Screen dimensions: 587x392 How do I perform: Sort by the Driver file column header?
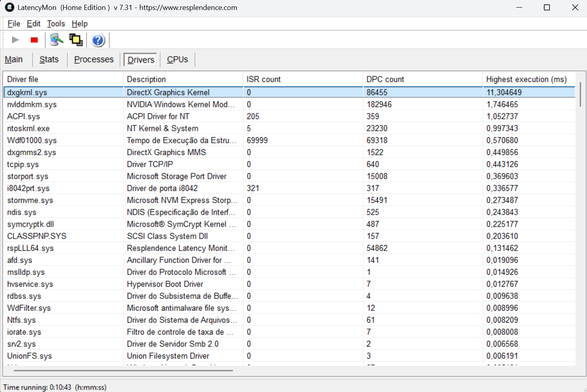[63, 79]
